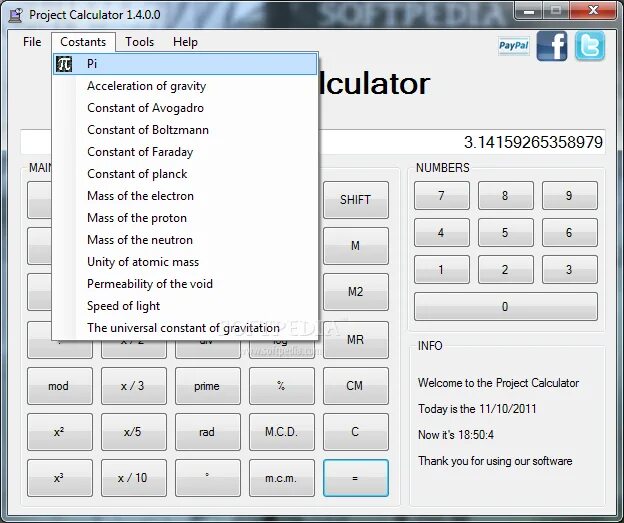Store value with M button
The image size is (624, 523).
coord(356,246)
